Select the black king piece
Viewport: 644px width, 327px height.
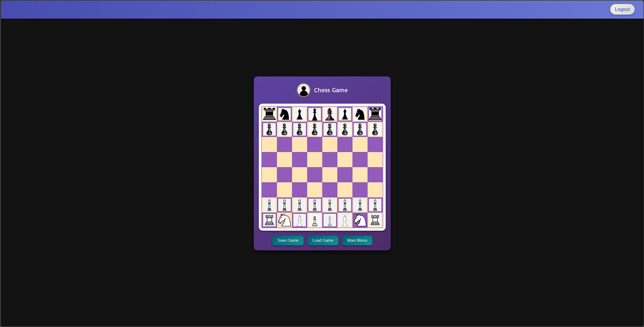[x=330, y=114]
